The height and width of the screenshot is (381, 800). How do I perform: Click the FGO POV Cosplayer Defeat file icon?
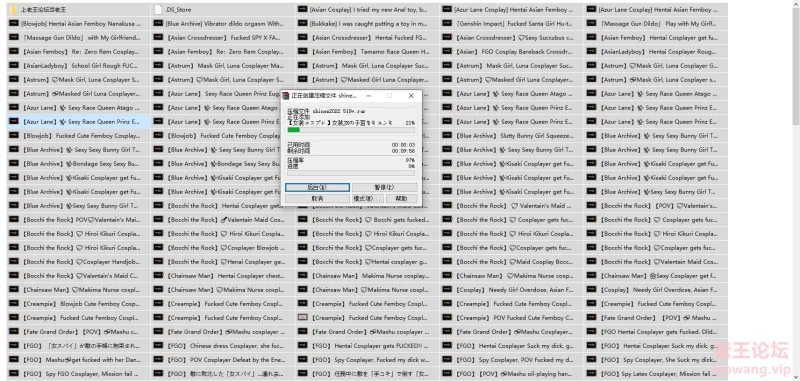click(x=158, y=360)
